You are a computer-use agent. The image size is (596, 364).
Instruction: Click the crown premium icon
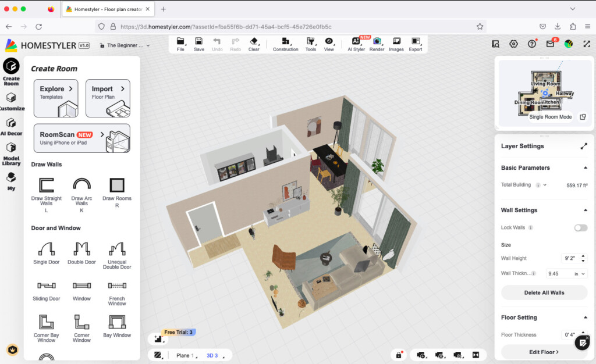point(13,349)
